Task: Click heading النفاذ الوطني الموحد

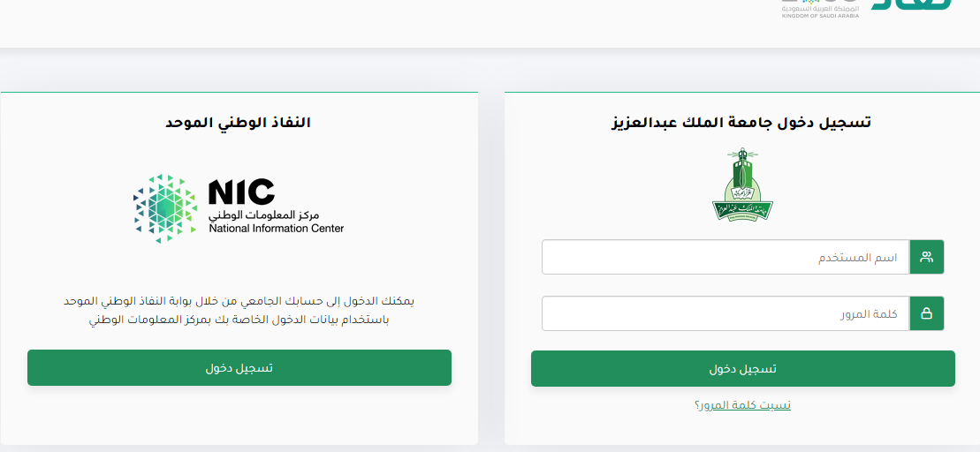Action: point(238,122)
